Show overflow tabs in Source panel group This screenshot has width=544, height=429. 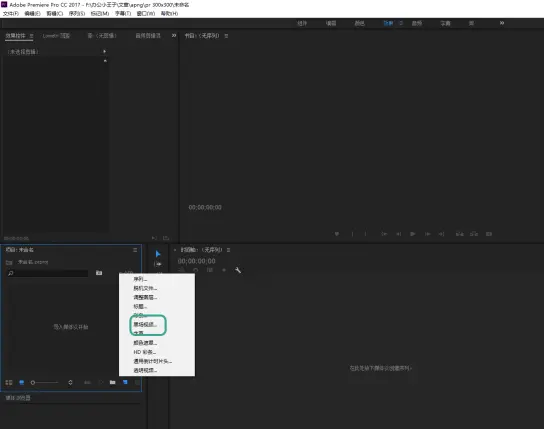tap(174, 35)
